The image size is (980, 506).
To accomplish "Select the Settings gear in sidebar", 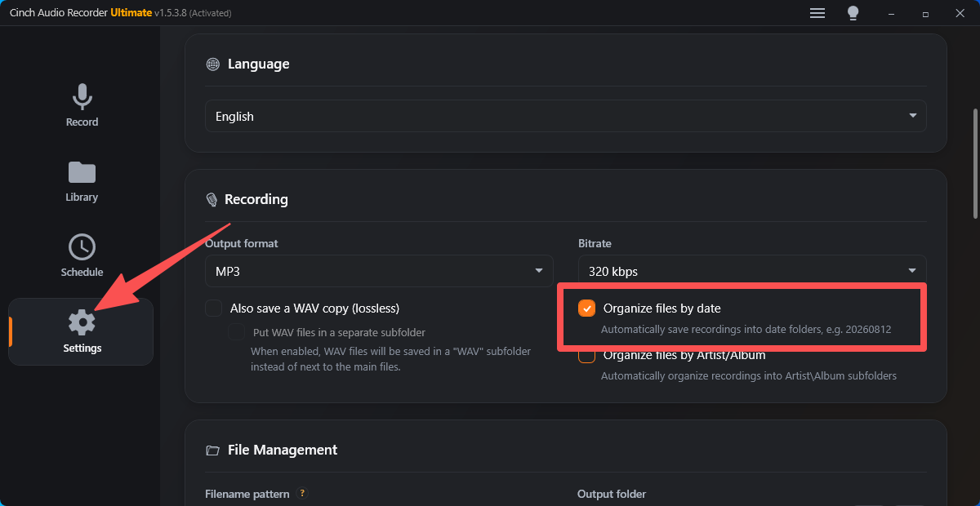I will pyautogui.click(x=82, y=331).
